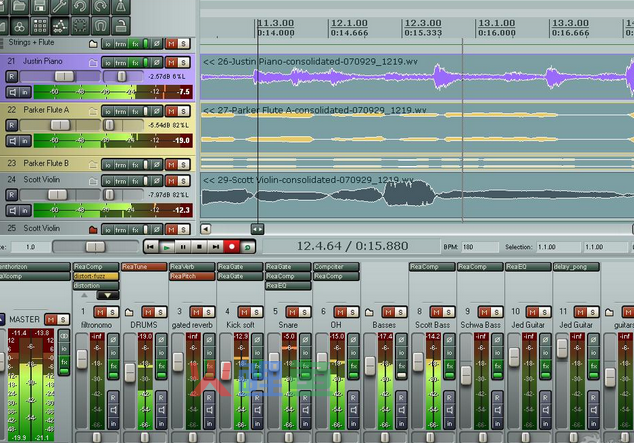The height and width of the screenshot is (443, 634).
Task: Solo the Parker Flute A track
Action: click(183, 109)
